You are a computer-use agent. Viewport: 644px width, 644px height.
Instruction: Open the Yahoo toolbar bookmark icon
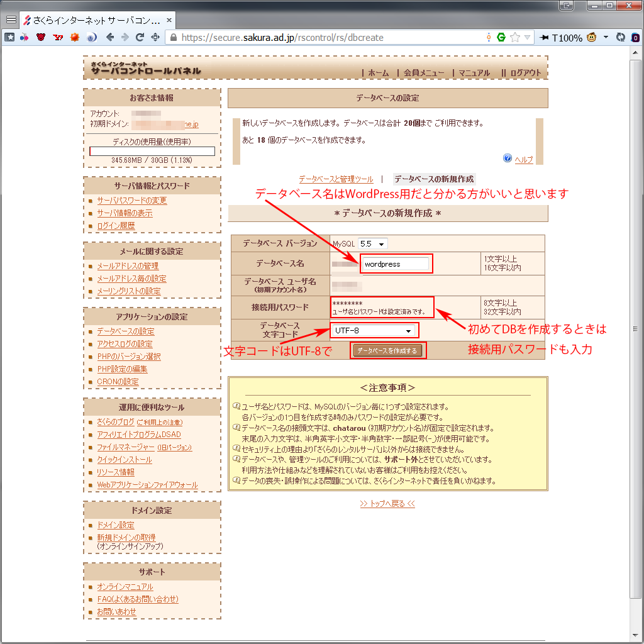[58, 37]
